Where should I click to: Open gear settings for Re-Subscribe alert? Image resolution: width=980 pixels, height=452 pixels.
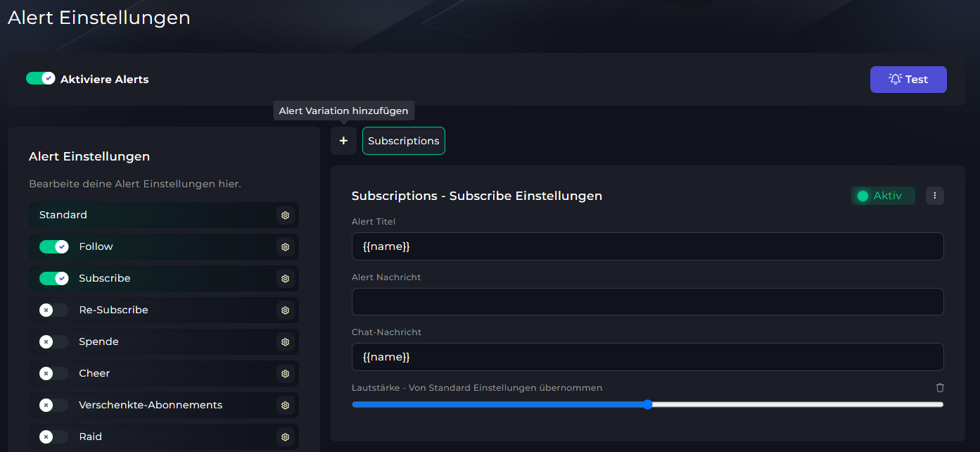coord(285,310)
